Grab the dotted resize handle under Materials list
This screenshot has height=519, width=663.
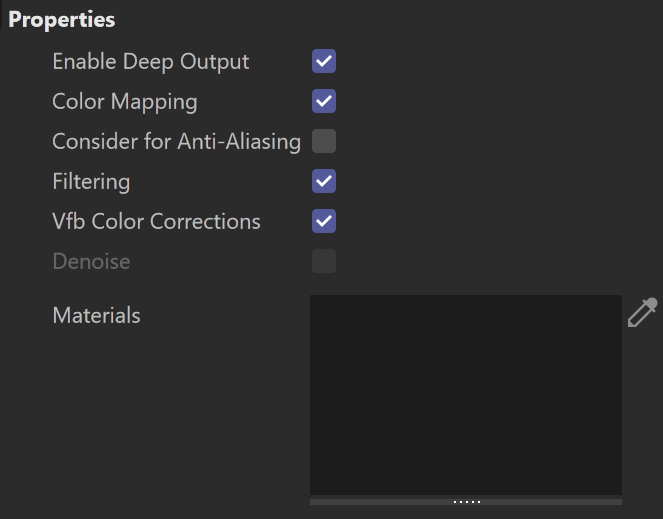coord(467,502)
